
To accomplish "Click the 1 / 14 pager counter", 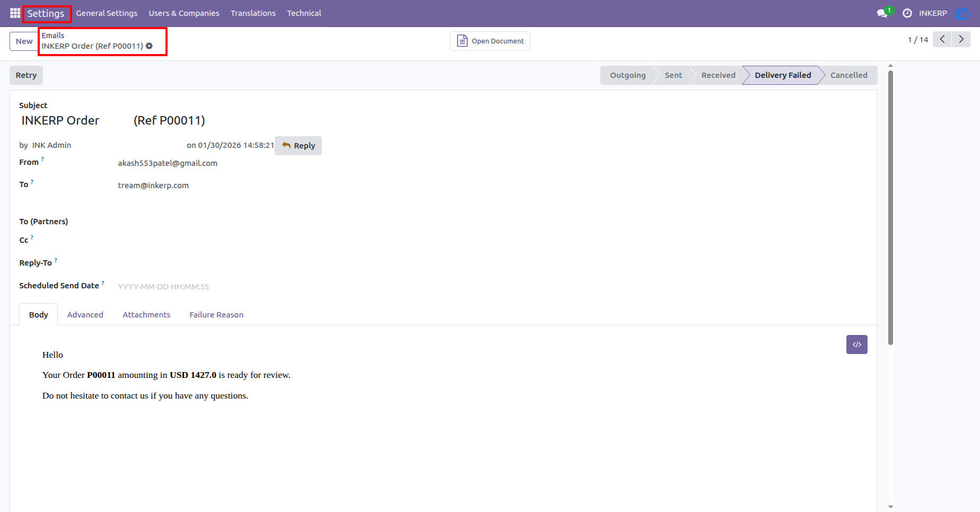I will (918, 40).
